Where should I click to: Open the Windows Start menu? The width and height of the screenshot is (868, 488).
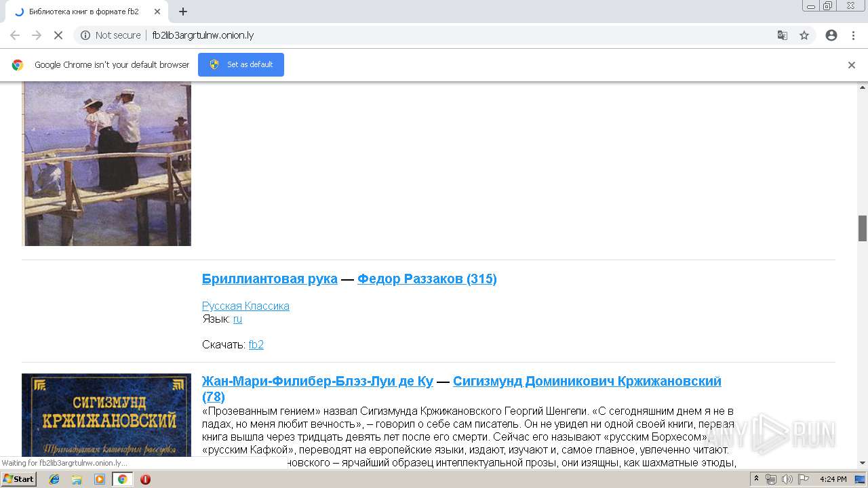(18, 479)
